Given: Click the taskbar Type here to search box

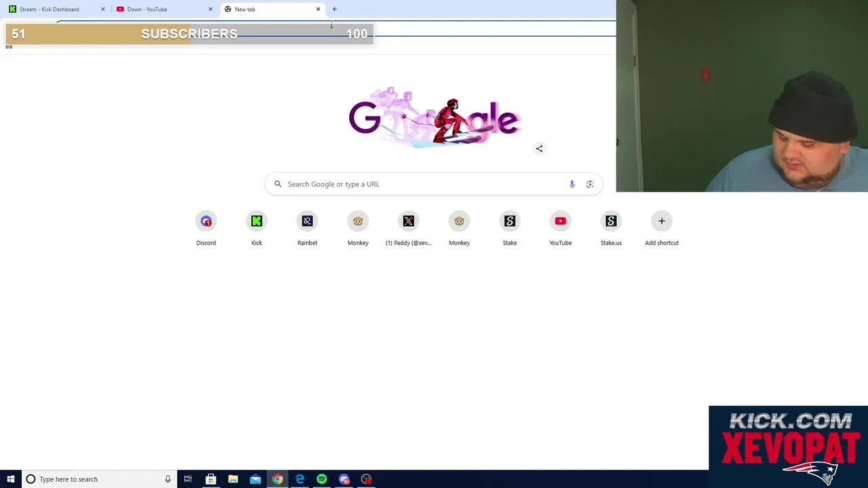Looking at the screenshot, I should point(98,479).
